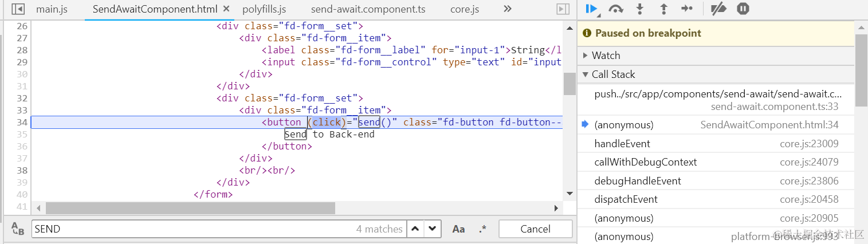This screenshot has height=244, width=868.
Task: Toggle match case (Aa)
Action: [x=458, y=229]
